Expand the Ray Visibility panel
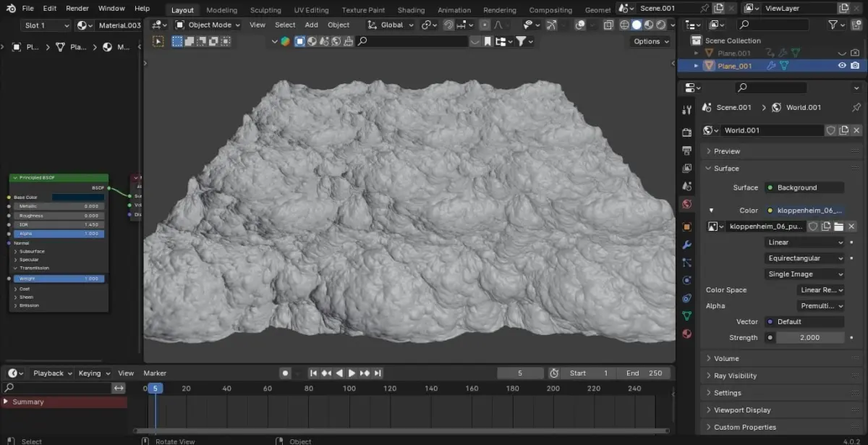Screen dimensions: 868x445 [735, 376]
